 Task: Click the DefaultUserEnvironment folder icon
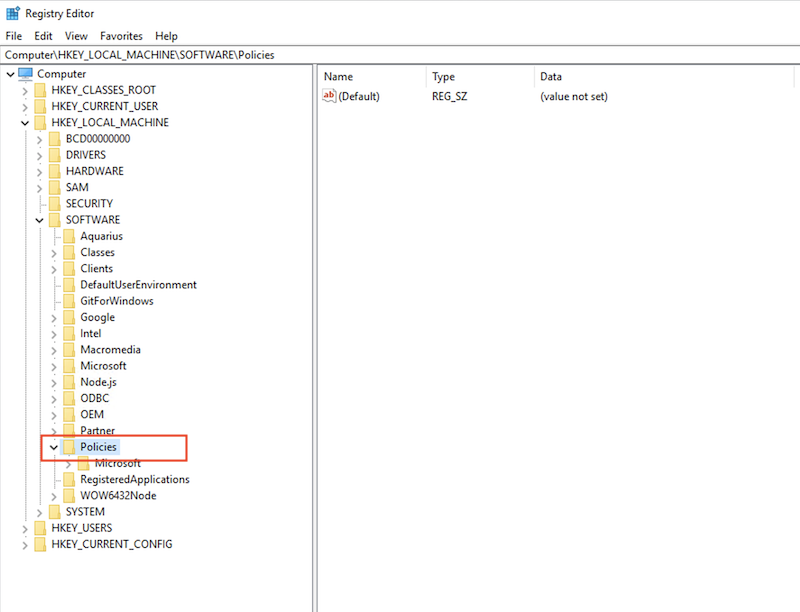pos(69,285)
